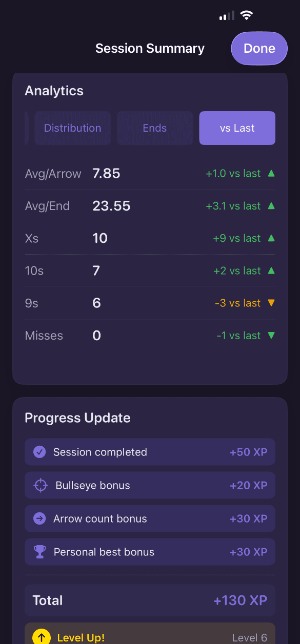Screen dimensions: 300x644
Task: Open the Ends tab
Action: (x=155, y=128)
